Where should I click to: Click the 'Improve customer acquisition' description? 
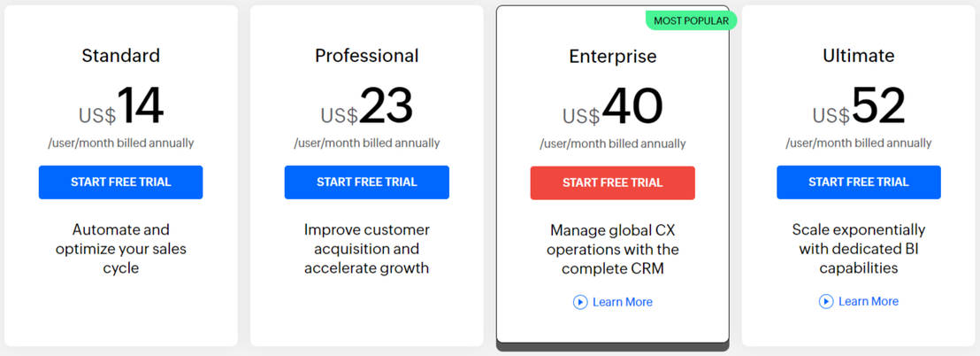[x=366, y=249]
